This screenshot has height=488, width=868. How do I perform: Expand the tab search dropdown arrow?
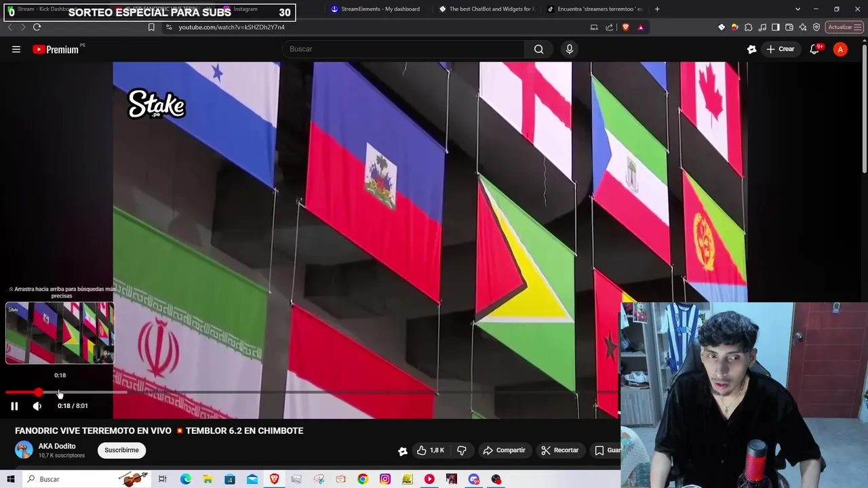pos(797,9)
